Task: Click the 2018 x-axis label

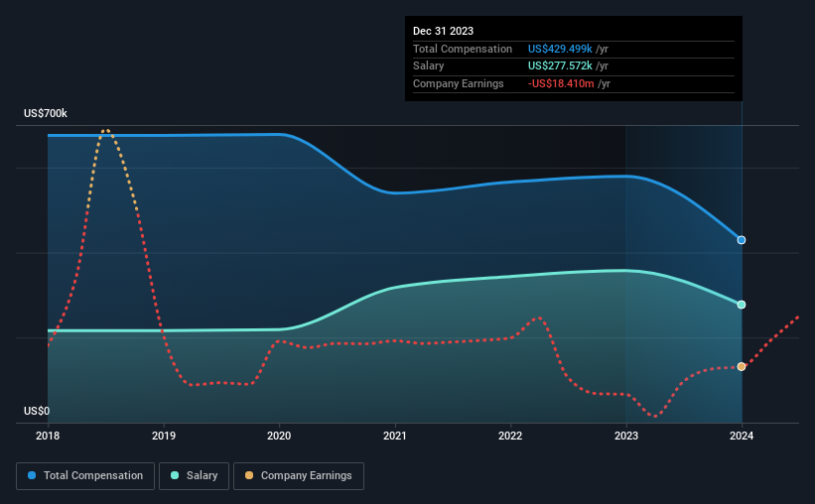Action: (48, 436)
